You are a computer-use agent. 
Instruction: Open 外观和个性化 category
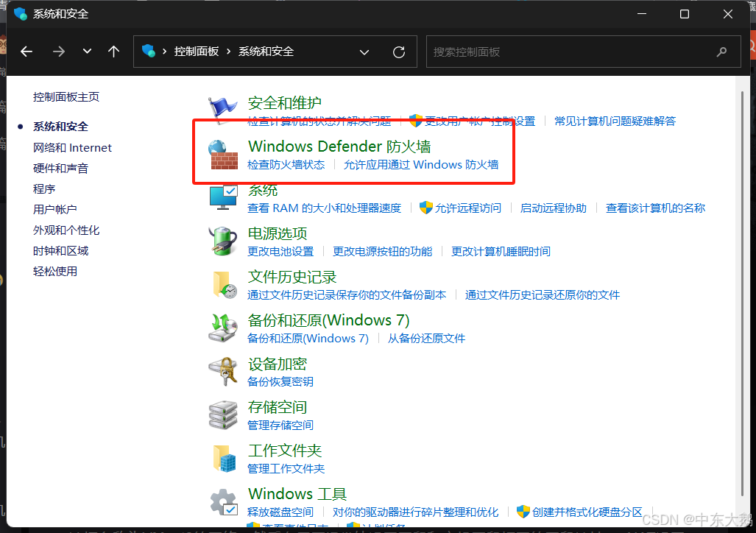pos(66,230)
